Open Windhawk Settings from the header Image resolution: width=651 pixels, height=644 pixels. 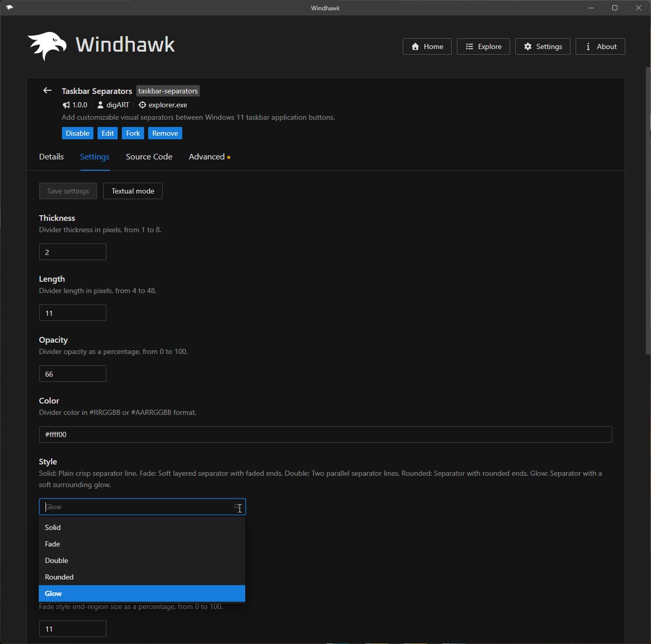coord(543,46)
